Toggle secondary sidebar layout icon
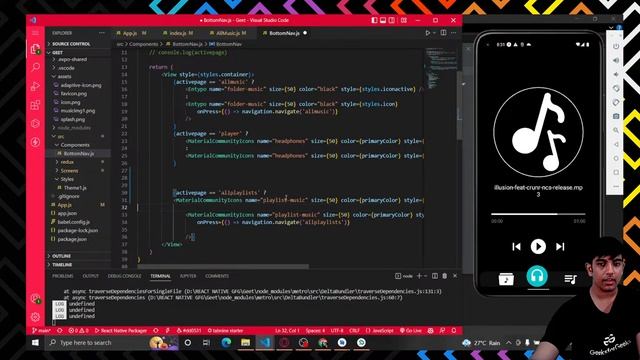The width and height of the screenshot is (640, 360). (391, 20)
